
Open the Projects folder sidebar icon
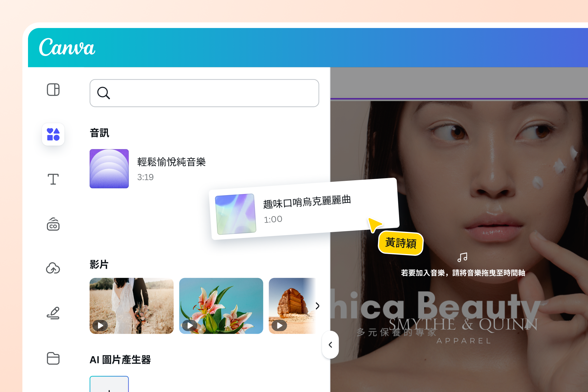tap(53, 358)
